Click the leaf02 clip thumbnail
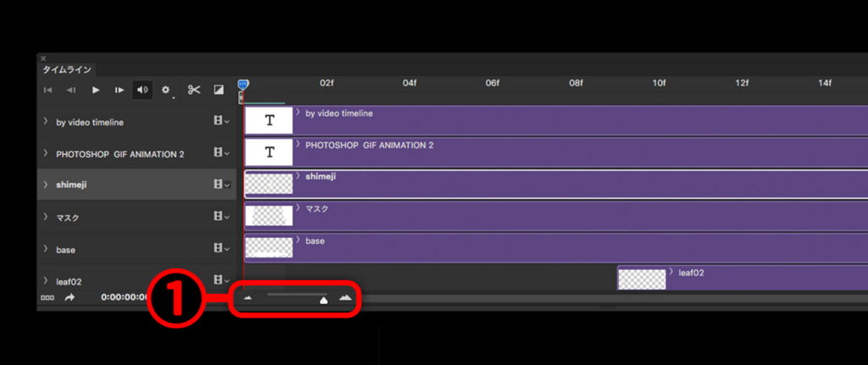The width and height of the screenshot is (868, 365). click(x=643, y=279)
